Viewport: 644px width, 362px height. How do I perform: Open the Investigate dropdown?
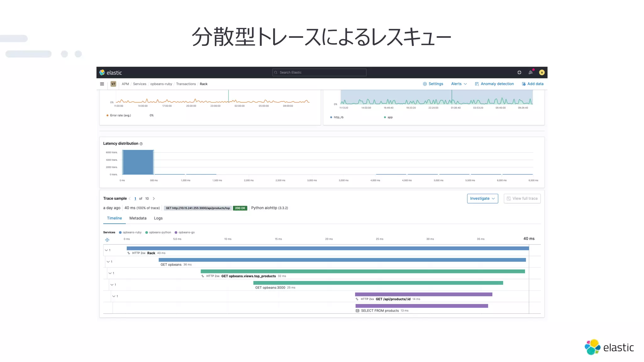pos(482,199)
